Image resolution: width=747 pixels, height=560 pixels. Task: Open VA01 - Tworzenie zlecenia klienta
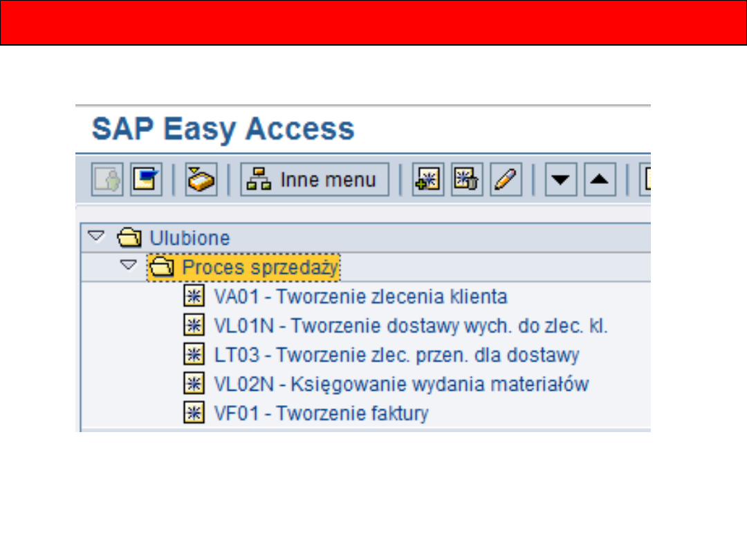[x=360, y=297]
